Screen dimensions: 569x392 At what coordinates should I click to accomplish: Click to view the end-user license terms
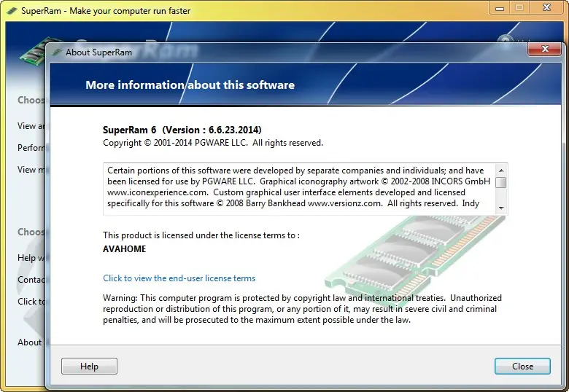pyautogui.click(x=179, y=278)
